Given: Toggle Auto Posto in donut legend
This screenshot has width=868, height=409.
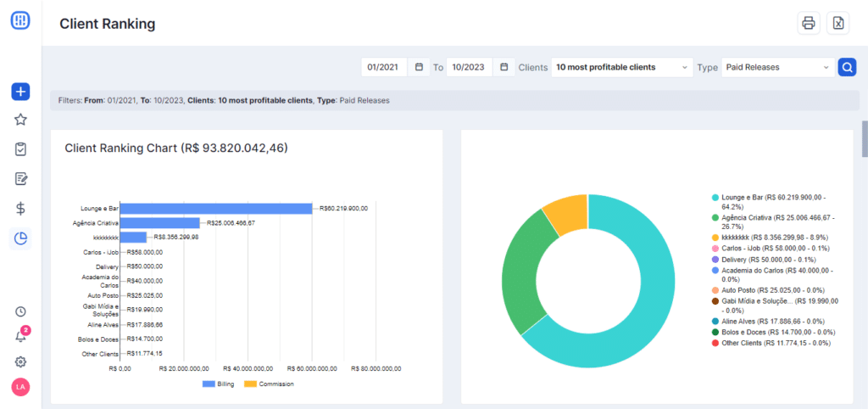Looking at the screenshot, I should pos(768,290).
